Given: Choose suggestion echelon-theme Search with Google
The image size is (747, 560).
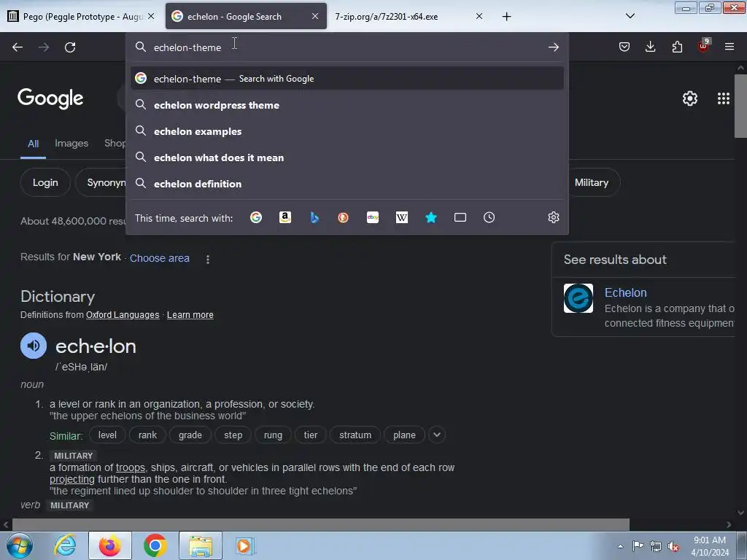Looking at the screenshot, I should pos(347,79).
